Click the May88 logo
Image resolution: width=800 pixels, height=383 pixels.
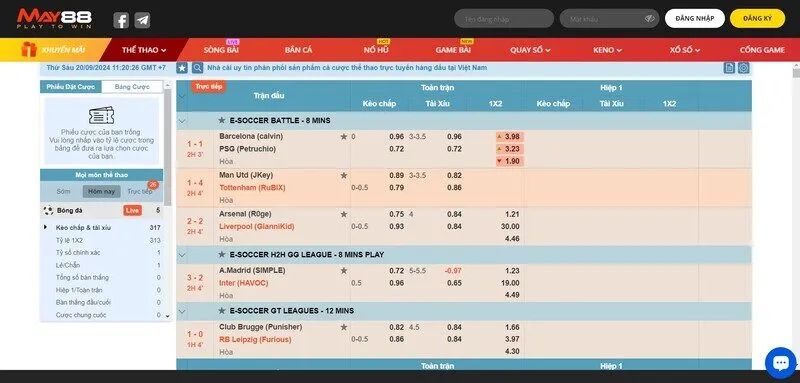pyautogui.click(x=54, y=19)
